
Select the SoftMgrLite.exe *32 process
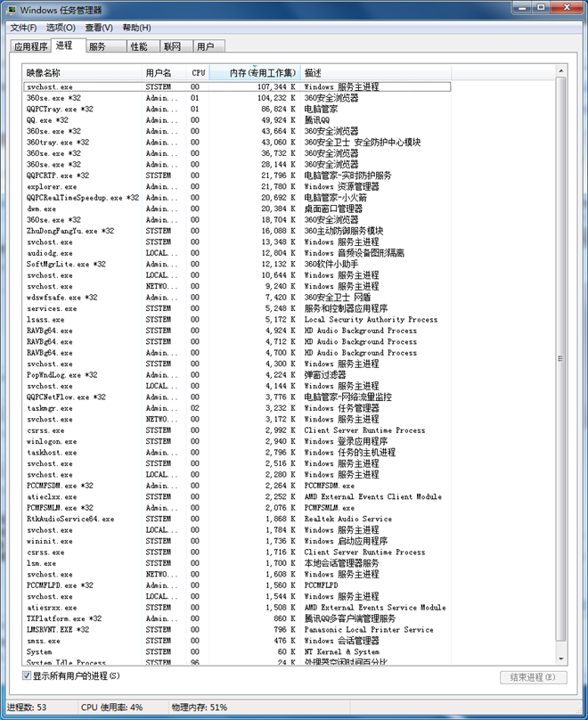coord(237,264)
